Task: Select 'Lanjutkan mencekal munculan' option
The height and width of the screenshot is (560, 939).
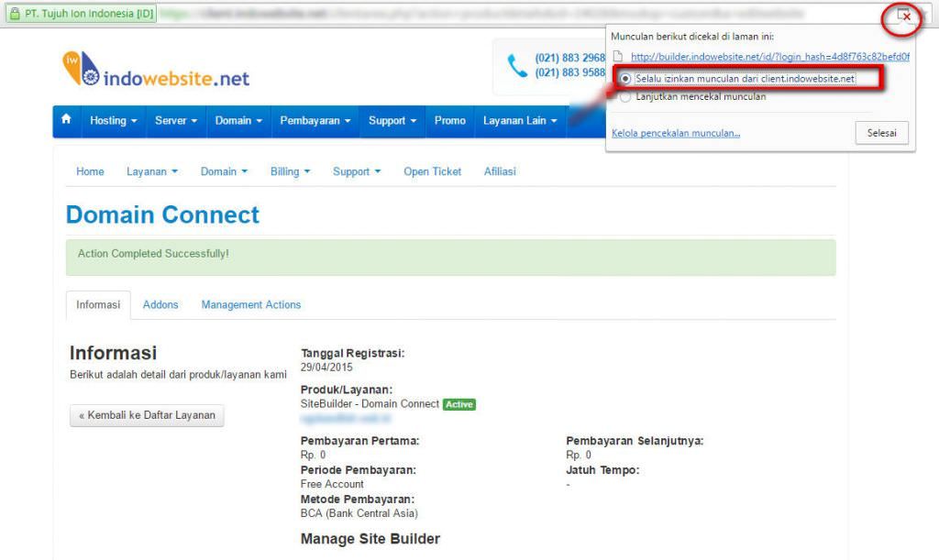Action: pos(625,96)
